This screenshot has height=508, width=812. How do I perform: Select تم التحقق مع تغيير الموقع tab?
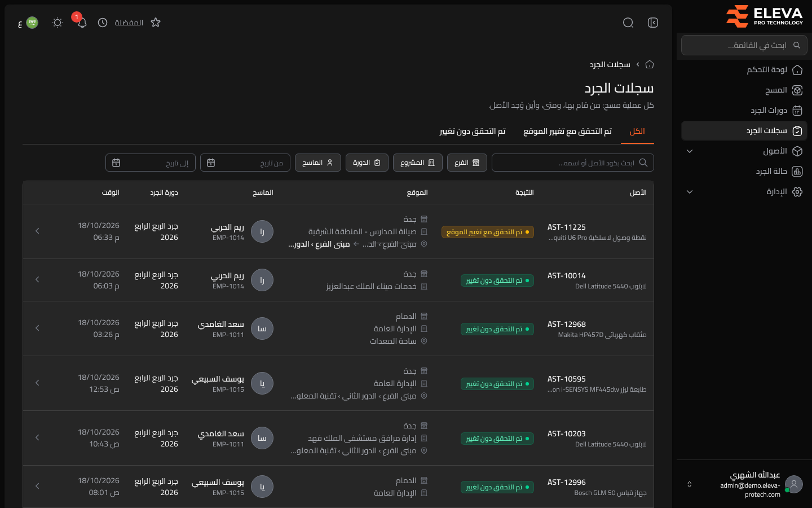567,132
